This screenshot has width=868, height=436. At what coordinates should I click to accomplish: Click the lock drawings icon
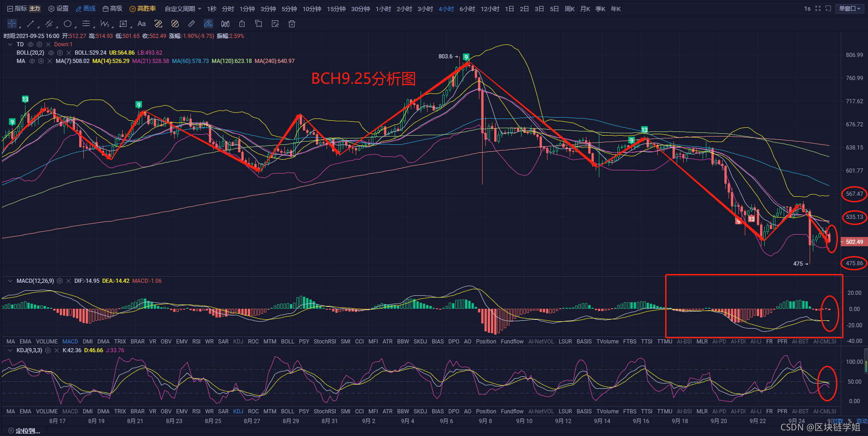tap(242, 24)
